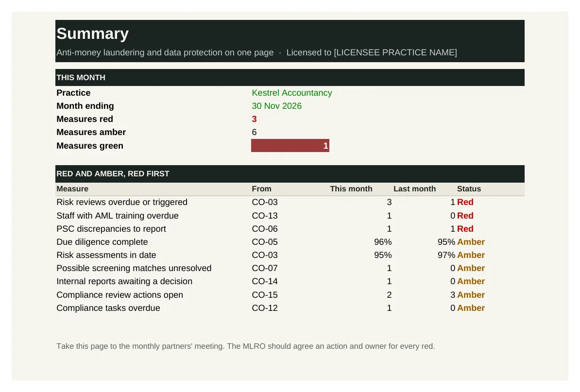The width and height of the screenshot is (580, 392).
Task: Click the "RED AND AMBER, RED FIRST" header
Action: click(290, 174)
